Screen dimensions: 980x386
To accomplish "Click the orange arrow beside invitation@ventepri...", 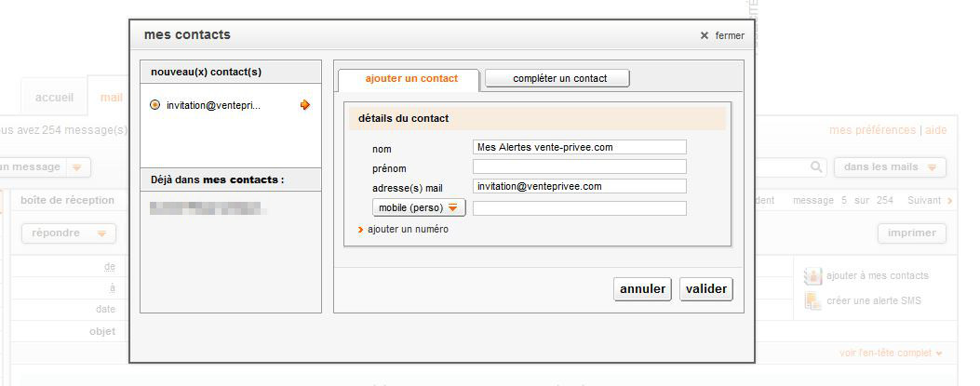I will [x=304, y=105].
